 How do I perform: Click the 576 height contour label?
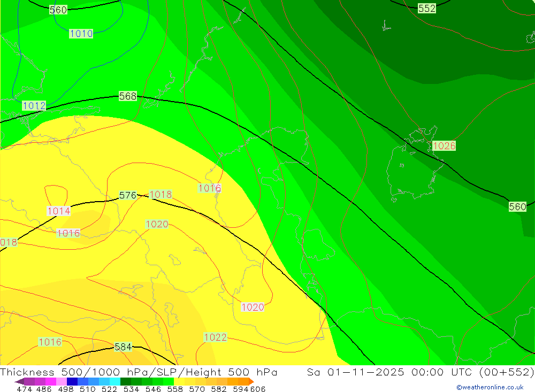coord(128,195)
